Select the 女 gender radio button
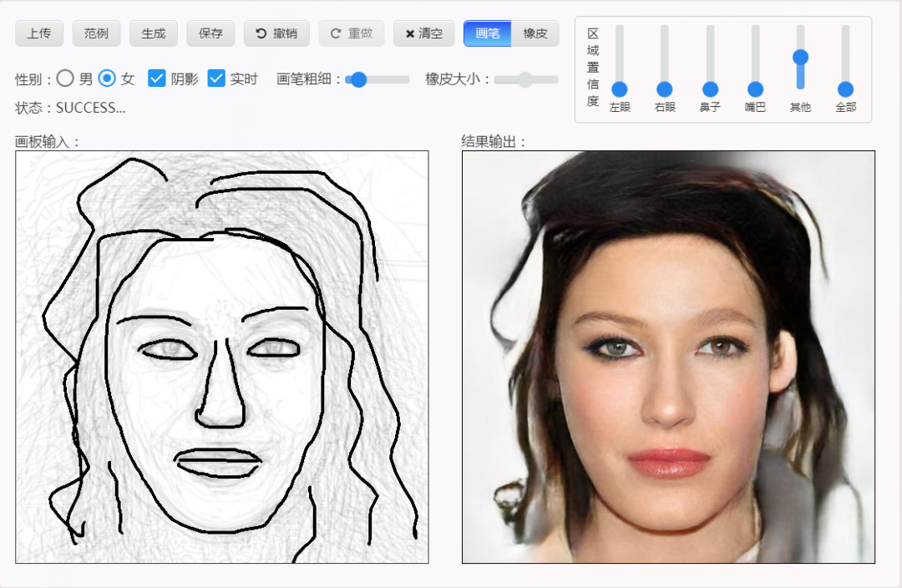The height and width of the screenshot is (588, 902). pos(107,79)
